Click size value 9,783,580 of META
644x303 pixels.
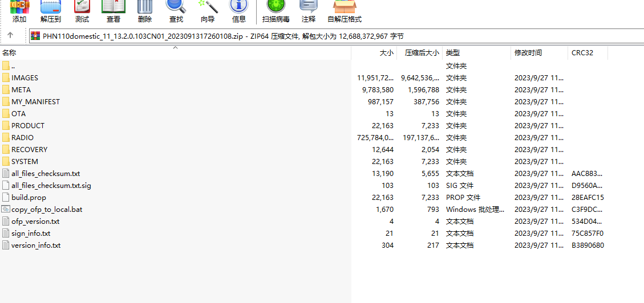pyautogui.click(x=378, y=90)
